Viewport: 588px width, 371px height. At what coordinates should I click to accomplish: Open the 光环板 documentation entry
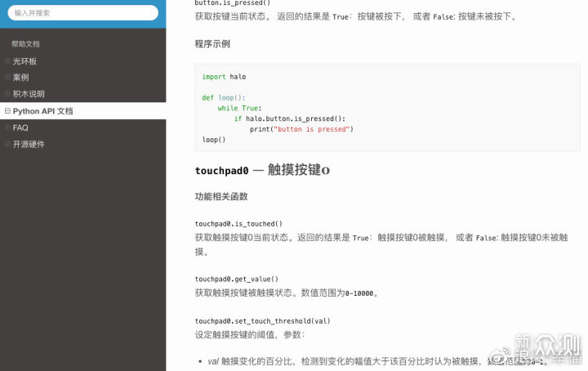25,61
